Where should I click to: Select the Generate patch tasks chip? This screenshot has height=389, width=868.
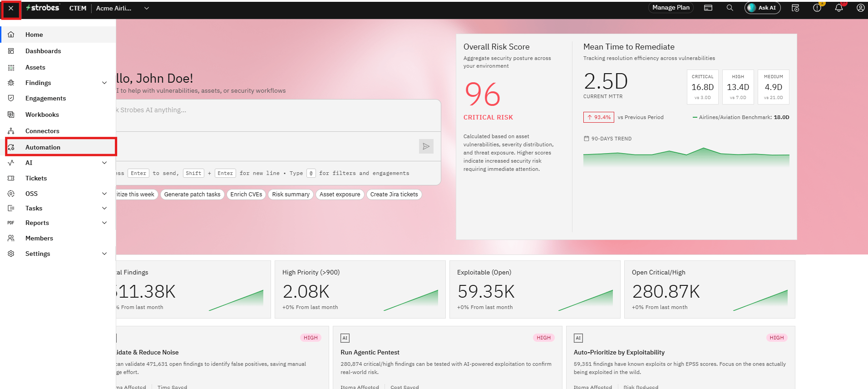click(192, 194)
